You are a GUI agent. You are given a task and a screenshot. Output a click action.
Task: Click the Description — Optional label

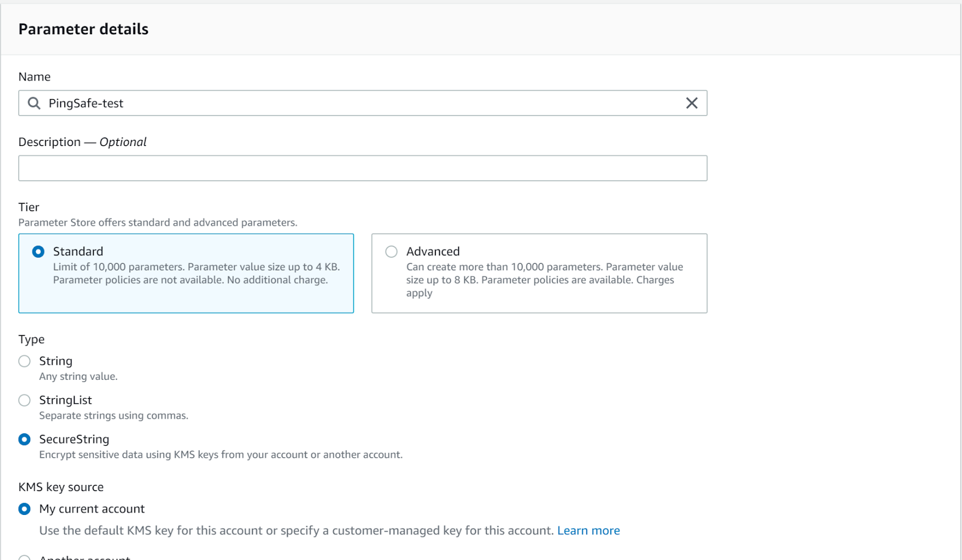(82, 142)
